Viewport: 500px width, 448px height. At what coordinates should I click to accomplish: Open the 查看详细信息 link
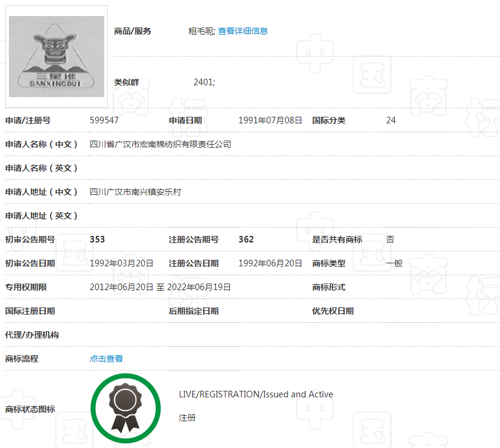pyautogui.click(x=242, y=31)
